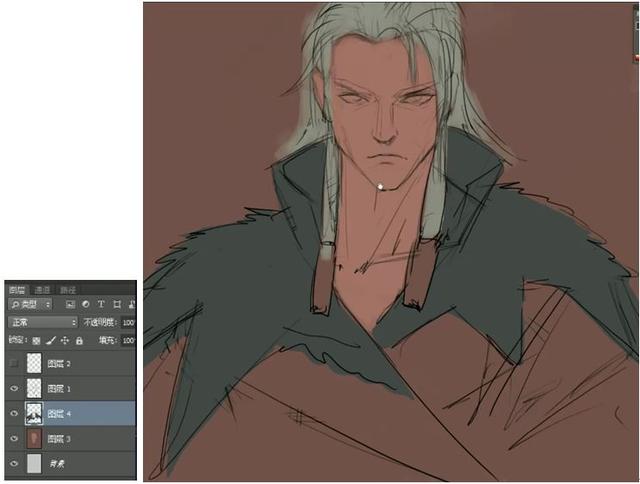This screenshot has height=484, width=640.
Task: Click the adjustment layer filter icon
Action: 85,304
